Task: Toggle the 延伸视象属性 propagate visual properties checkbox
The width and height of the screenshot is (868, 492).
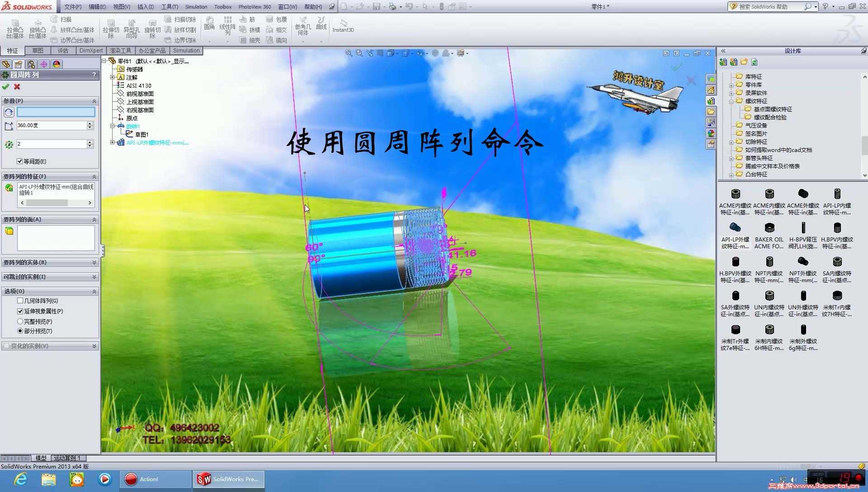Action: (20, 311)
